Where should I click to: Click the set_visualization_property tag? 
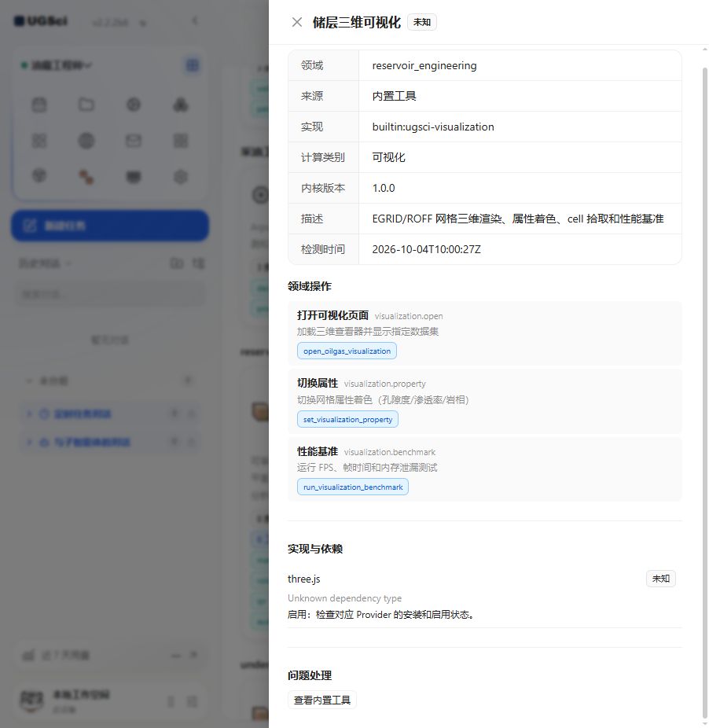tap(347, 419)
